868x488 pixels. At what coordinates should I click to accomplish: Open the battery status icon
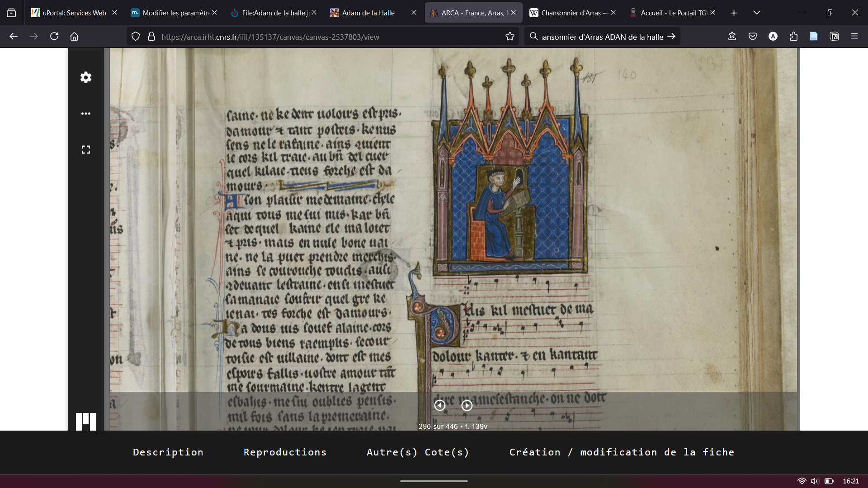tap(829, 481)
